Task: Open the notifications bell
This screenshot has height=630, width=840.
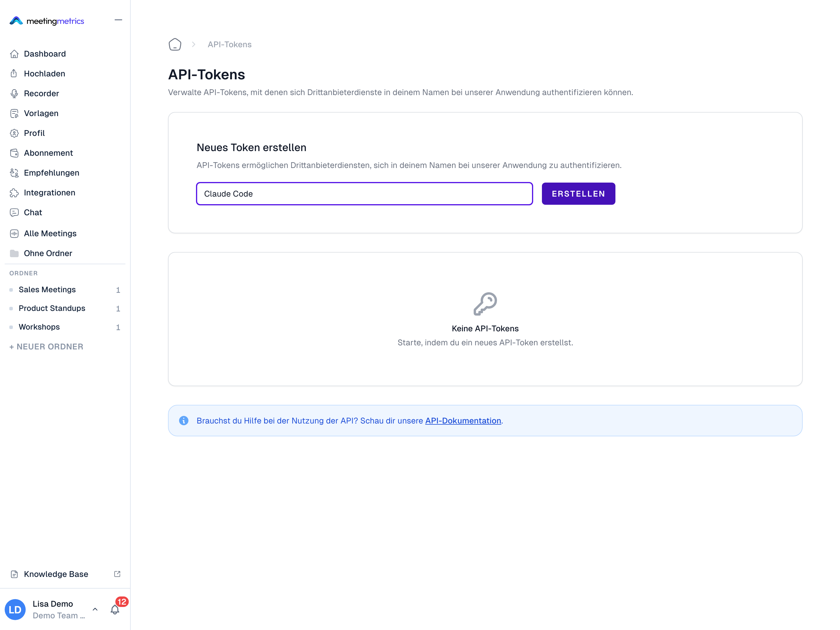Action: click(x=115, y=610)
